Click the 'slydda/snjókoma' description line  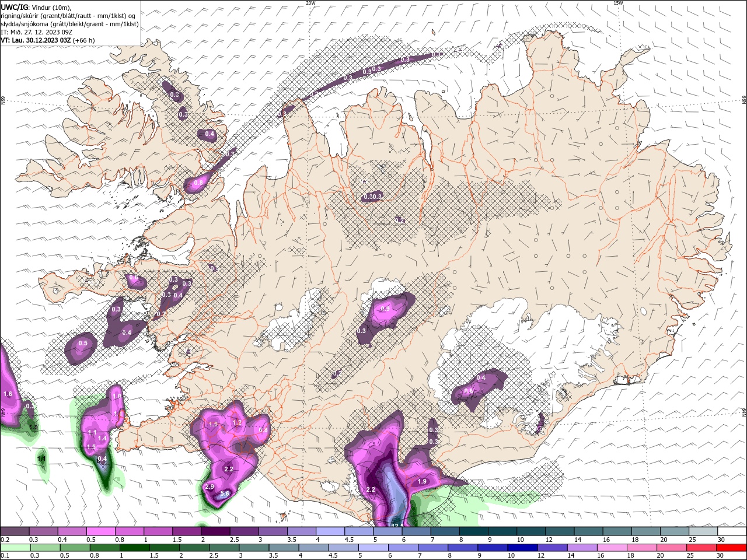coord(69,24)
